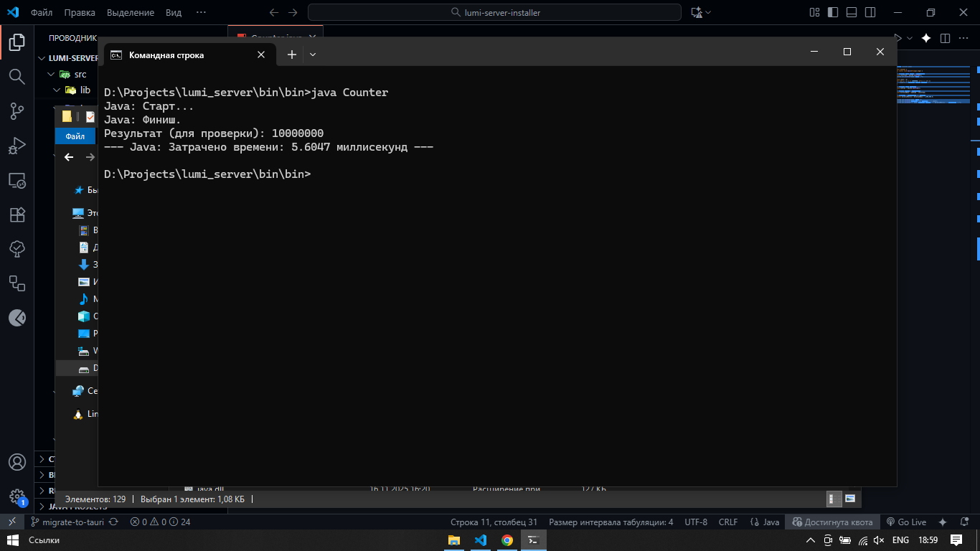The width and height of the screenshot is (980, 551).
Task: Collapse the src folder in explorer
Action: tap(51, 74)
